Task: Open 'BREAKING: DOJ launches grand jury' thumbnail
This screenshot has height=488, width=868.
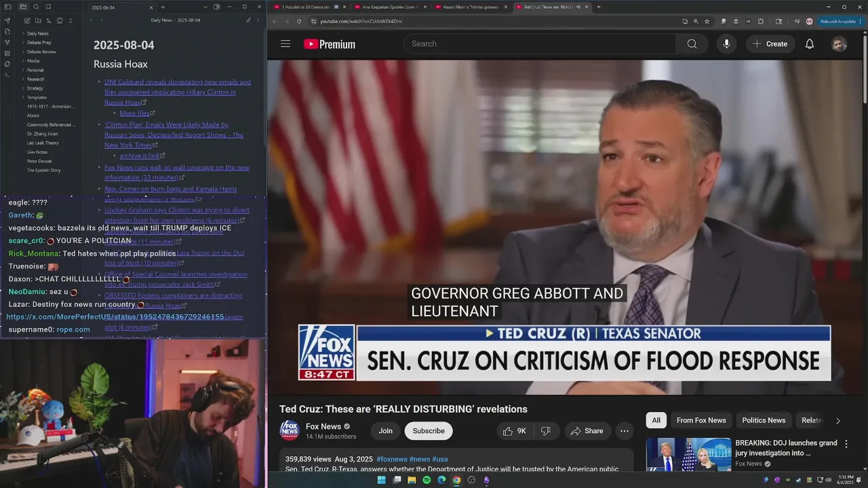Action: click(x=688, y=454)
